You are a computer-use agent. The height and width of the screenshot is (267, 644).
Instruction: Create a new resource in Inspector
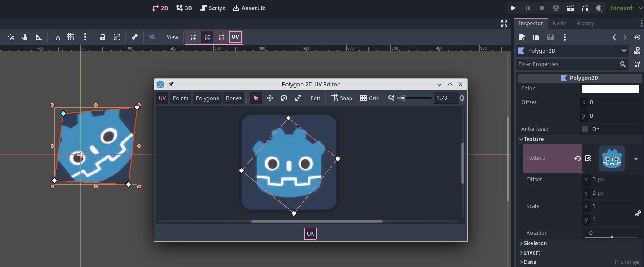pos(522,37)
